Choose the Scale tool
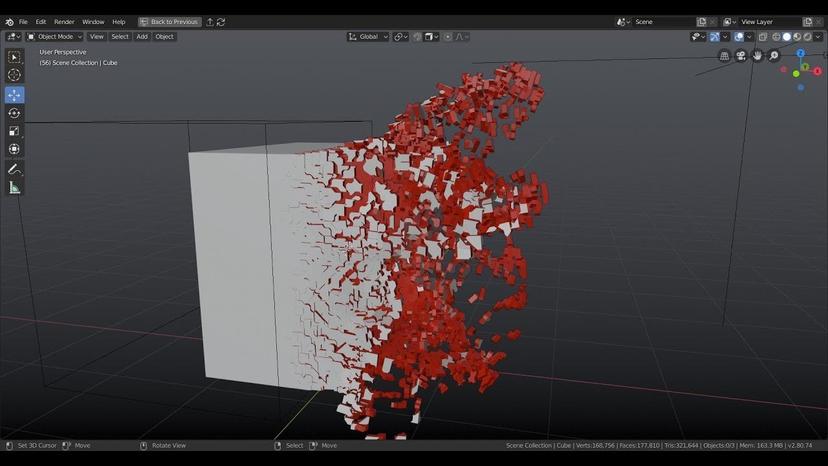The width and height of the screenshot is (828, 466). point(14,131)
